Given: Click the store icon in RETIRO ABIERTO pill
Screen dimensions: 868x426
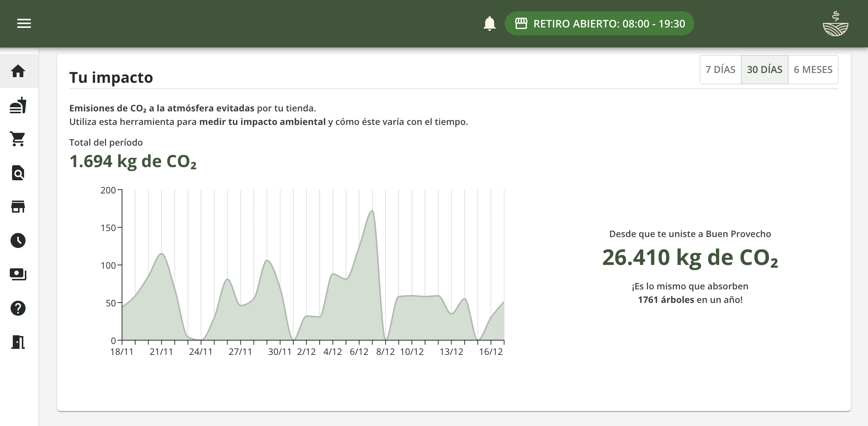Looking at the screenshot, I should tap(521, 24).
